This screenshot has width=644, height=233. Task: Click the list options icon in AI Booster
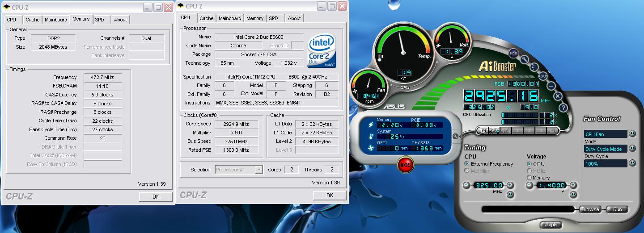point(534,67)
